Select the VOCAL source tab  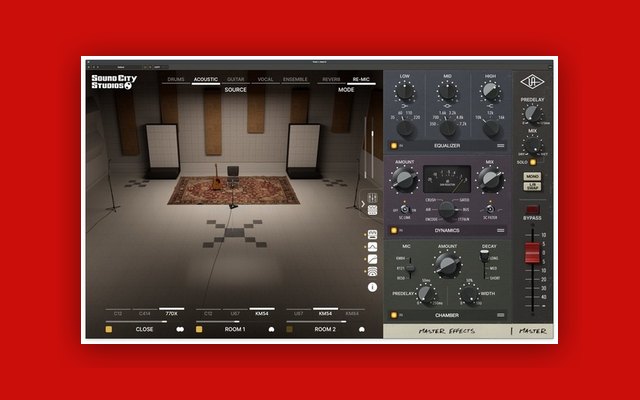click(x=265, y=79)
